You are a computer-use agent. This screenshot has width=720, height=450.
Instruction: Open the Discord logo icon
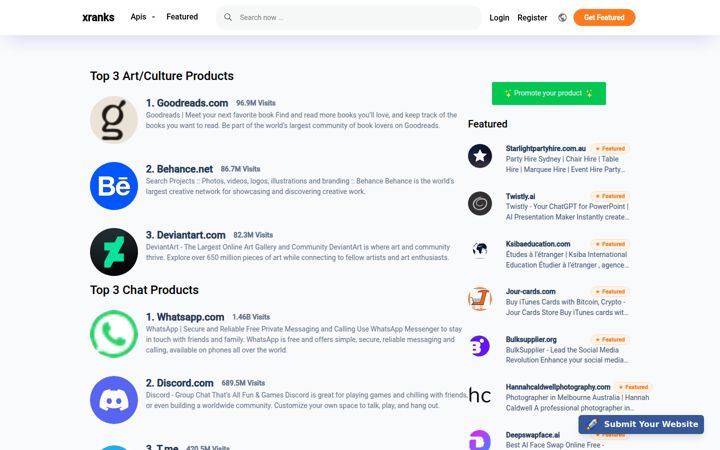tap(114, 400)
